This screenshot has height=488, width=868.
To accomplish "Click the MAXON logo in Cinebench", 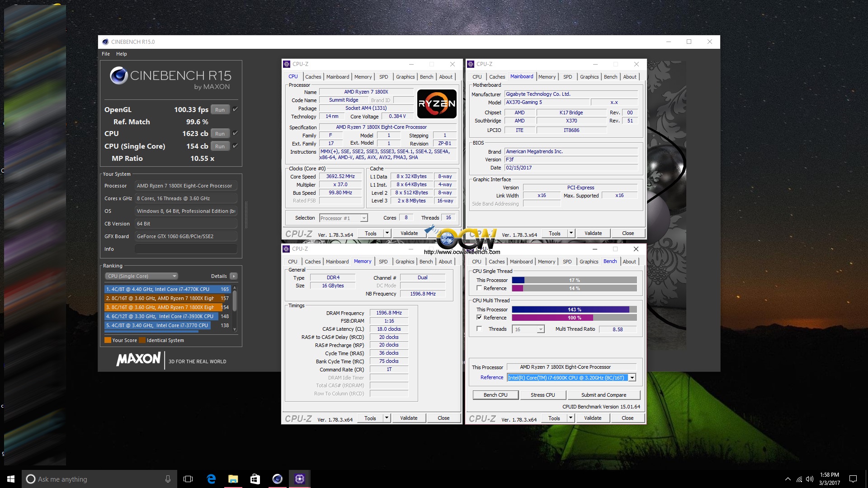I will [x=138, y=359].
